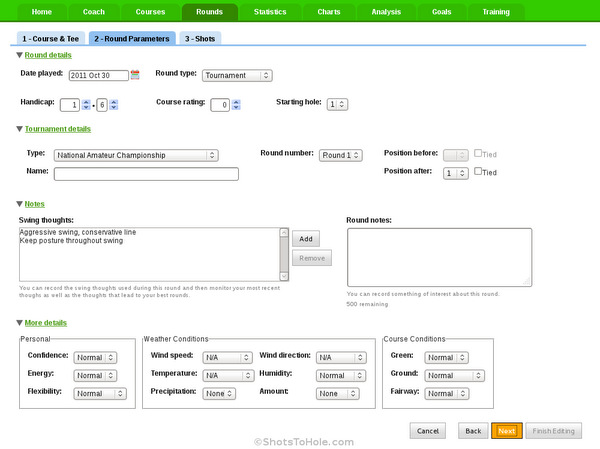600x449 pixels.
Task: Open the Statistics menu
Action: (x=270, y=12)
